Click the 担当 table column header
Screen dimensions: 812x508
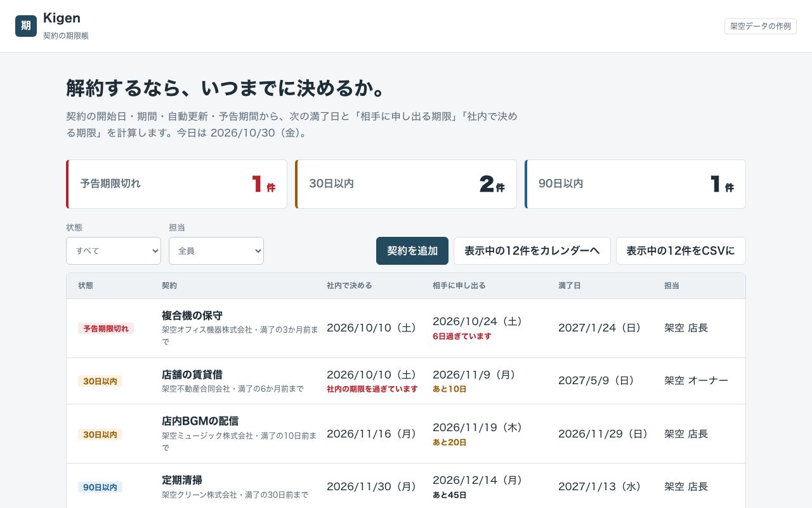click(672, 286)
